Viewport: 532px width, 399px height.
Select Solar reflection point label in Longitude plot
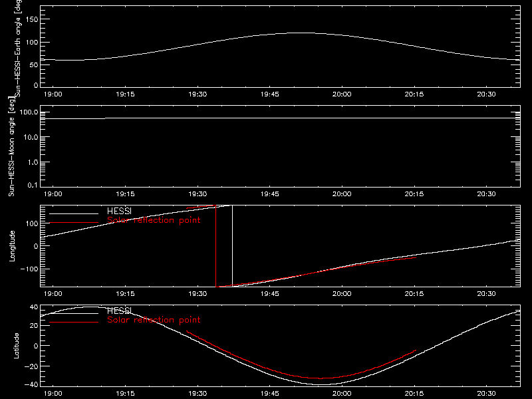click(x=154, y=220)
